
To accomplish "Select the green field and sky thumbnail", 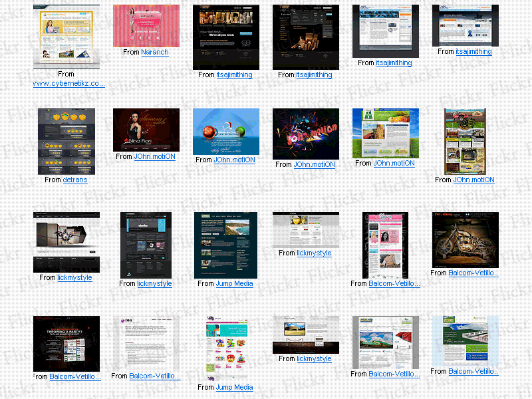I will pyautogui.click(x=386, y=133).
